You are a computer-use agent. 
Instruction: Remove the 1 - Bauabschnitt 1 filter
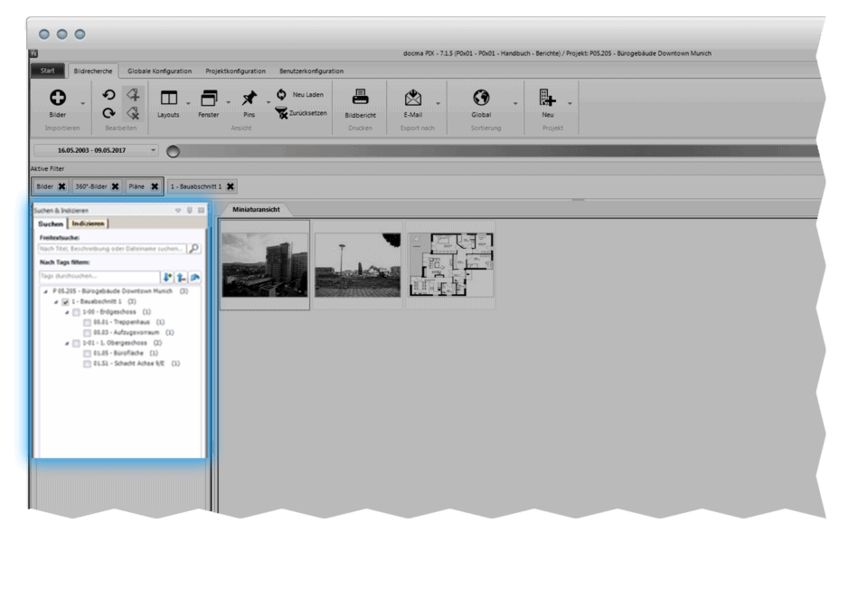pyautogui.click(x=231, y=186)
